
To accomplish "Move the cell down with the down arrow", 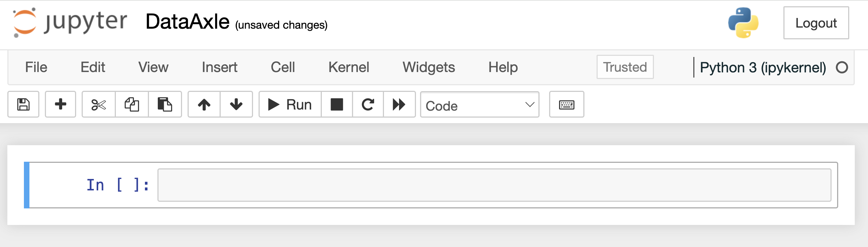I will 236,104.
